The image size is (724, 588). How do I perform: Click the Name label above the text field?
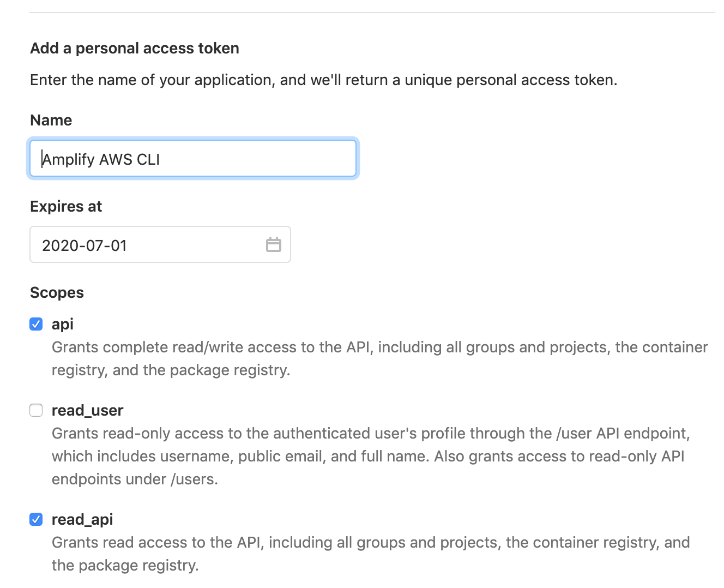(x=51, y=120)
